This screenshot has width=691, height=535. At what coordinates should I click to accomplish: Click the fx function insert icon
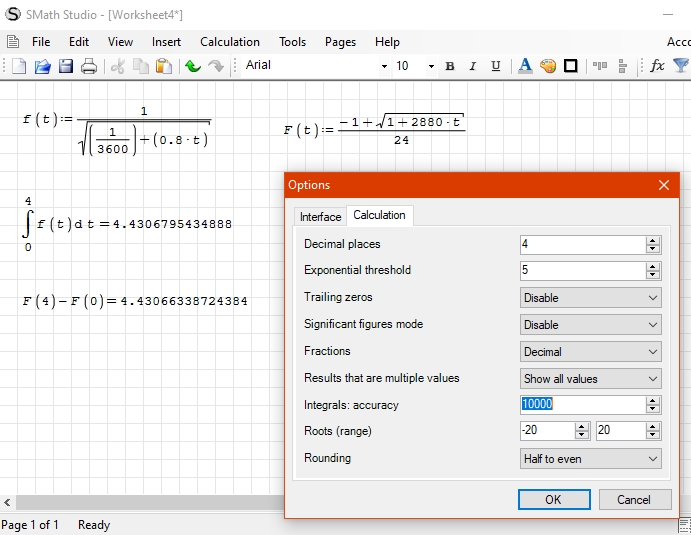click(x=657, y=66)
